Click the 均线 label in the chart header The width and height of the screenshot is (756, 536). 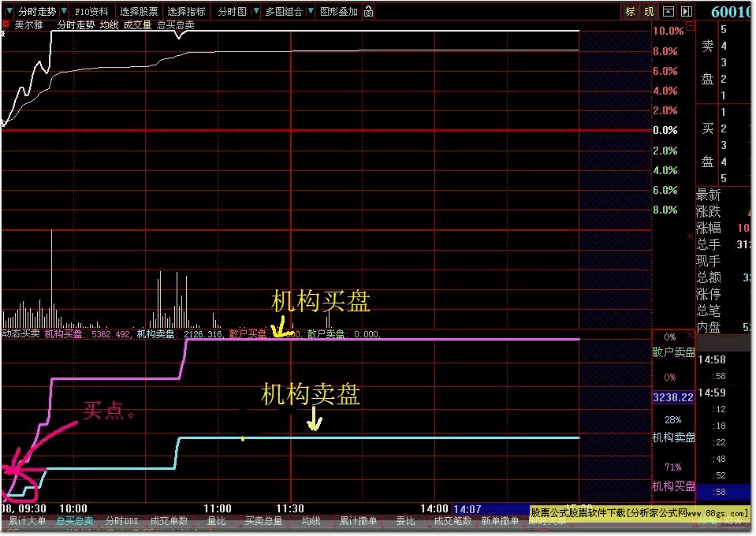109,25
